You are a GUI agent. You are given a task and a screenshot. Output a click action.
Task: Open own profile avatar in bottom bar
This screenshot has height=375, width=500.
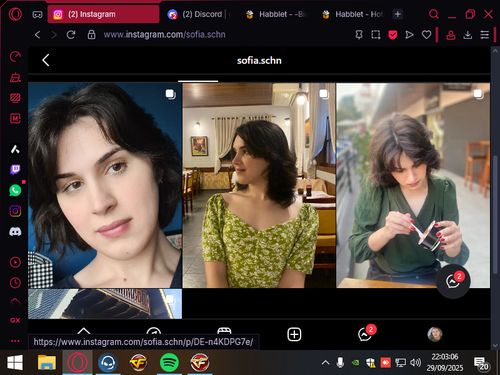point(435,334)
